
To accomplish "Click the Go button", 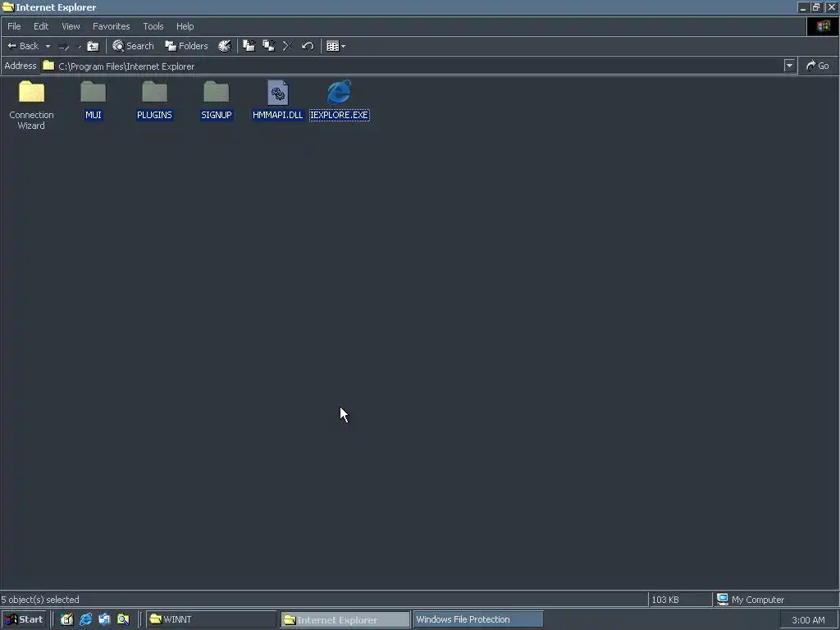I will 818,66.
